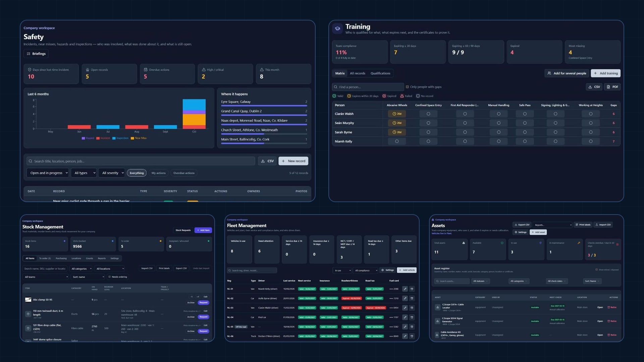This screenshot has width=644, height=362.
Task: Click the Add for several people button
Action: pos(567,73)
